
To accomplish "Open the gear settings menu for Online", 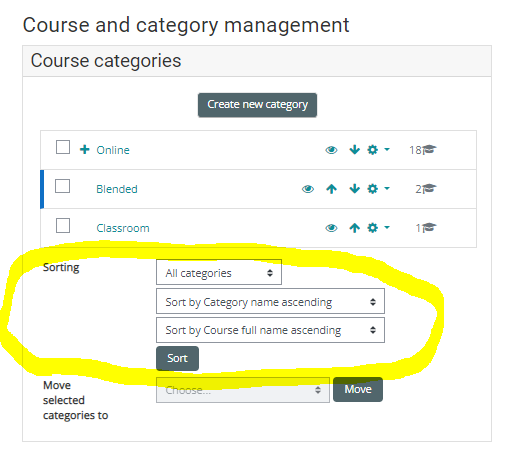I will click(x=378, y=150).
